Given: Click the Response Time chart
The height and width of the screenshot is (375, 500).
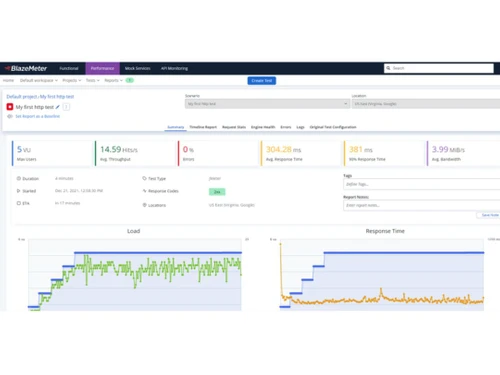Looking at the screenshot, I should [382, 275].
